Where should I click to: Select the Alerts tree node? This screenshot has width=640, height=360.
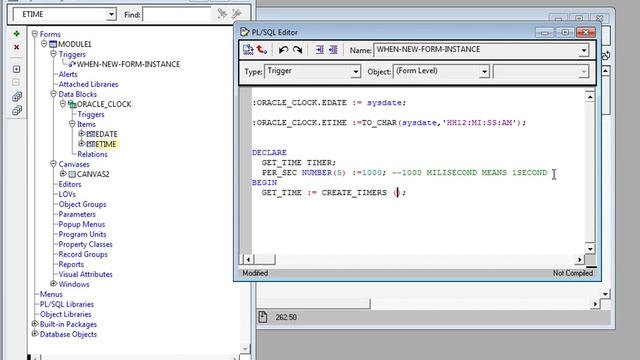[68, 74]
